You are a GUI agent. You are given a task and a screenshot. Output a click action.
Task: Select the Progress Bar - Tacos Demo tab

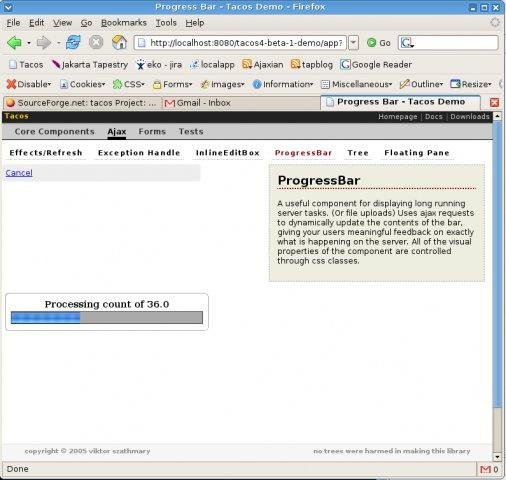pos(400,102)
